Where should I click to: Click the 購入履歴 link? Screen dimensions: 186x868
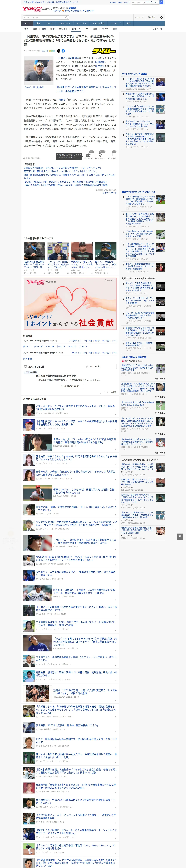(x=152, y=17)
